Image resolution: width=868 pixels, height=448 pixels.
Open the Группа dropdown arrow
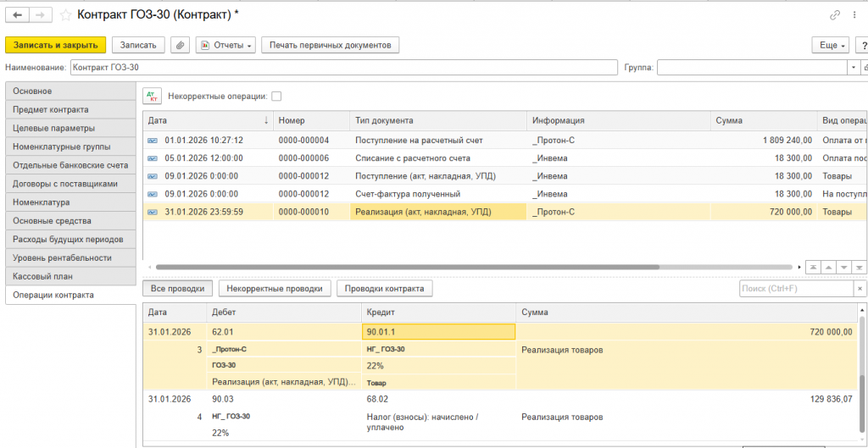click(853, 68)
